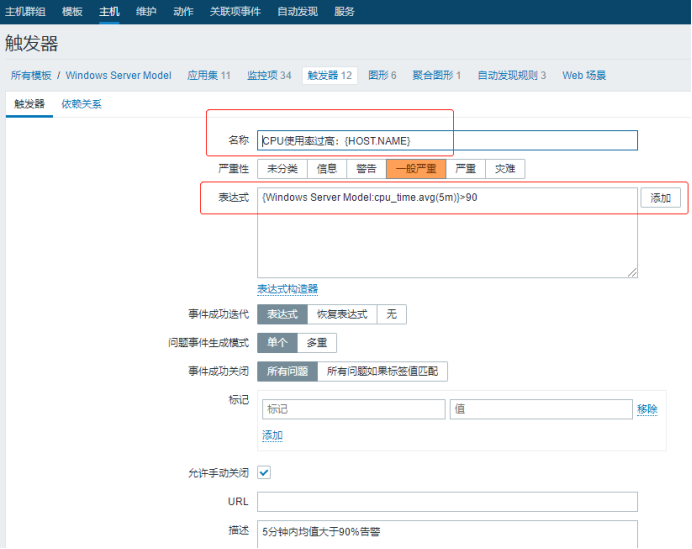Select 恢复表达式 for 事件成功迭代
The width and height of the screenshot is (692, 549).
342,314
